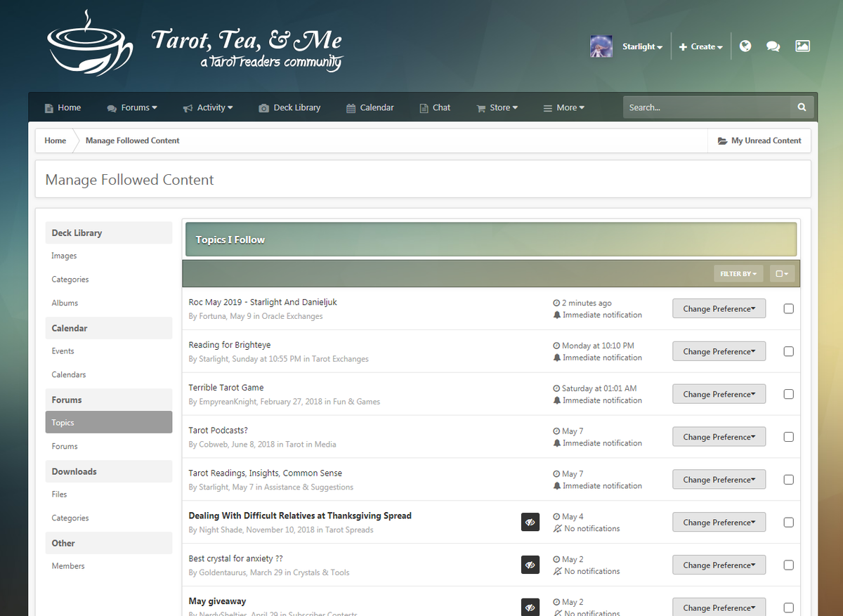Open the messages speech bubble icon
The height and width of the screenshot is (616, 843).
pos(773,46)
